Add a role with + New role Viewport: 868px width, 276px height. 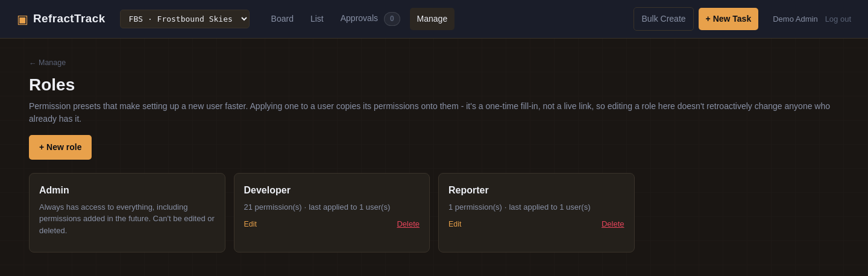pos(60,147)
